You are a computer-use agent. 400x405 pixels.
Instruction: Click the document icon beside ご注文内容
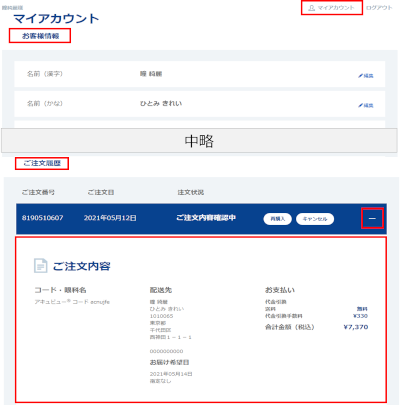coord(41,266)
